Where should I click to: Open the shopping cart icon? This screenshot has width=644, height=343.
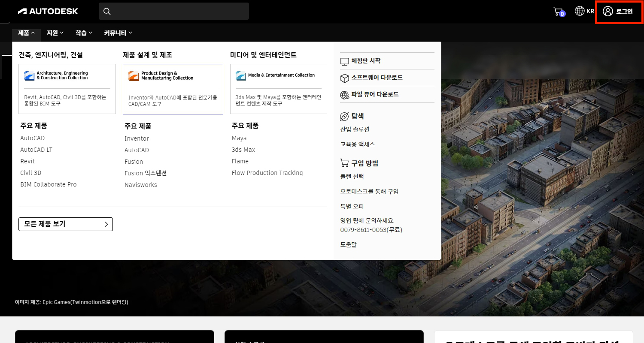click(x=558, y=12)
